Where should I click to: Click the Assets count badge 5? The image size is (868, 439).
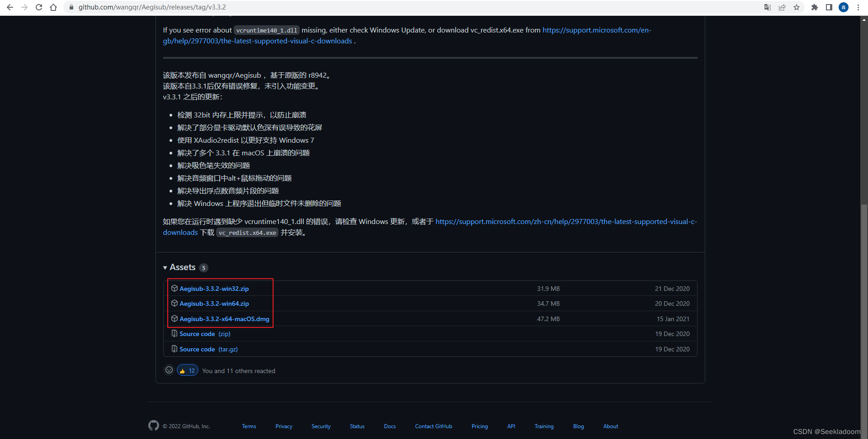point(203,268)
